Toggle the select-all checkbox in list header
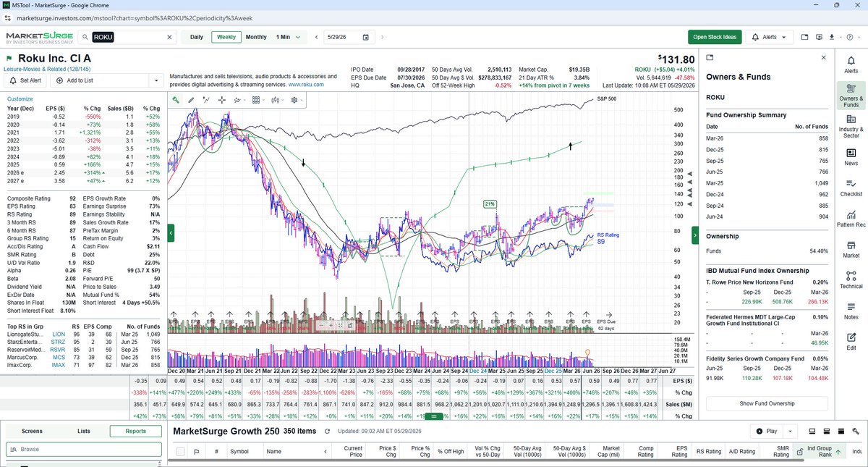868x467 pixels. [181, 452]
